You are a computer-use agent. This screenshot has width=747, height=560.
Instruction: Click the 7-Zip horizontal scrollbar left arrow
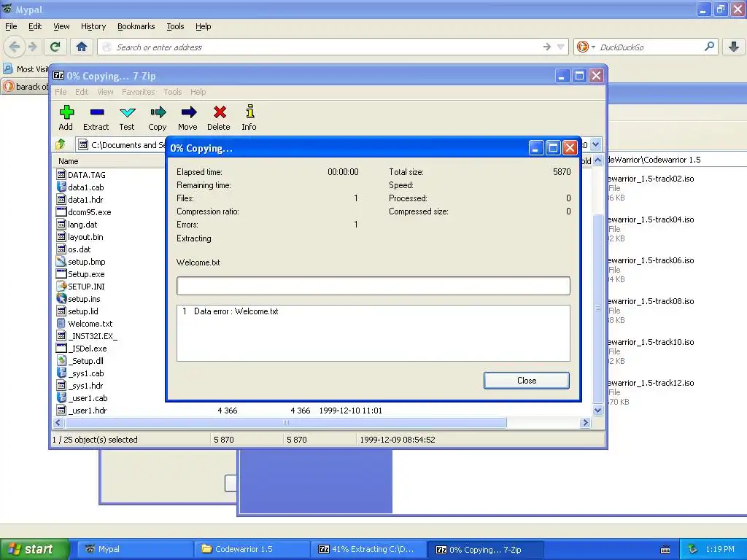(58, 422)
